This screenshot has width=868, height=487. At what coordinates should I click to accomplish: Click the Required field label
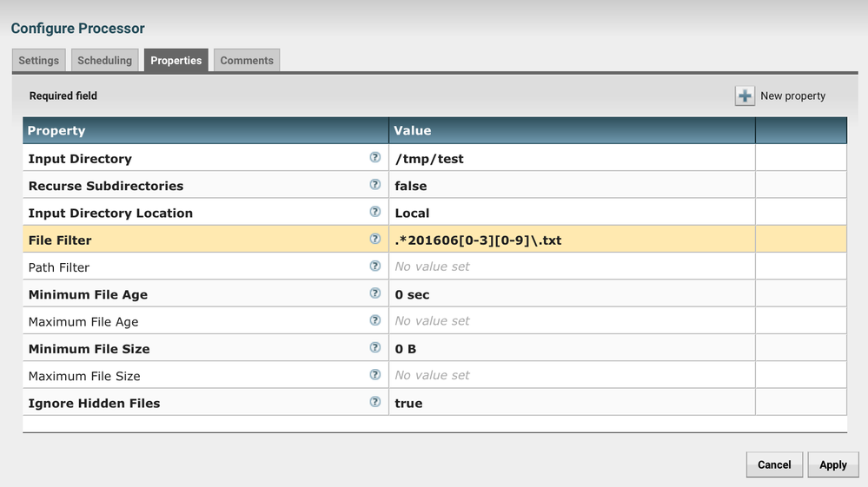pos(63,95)
